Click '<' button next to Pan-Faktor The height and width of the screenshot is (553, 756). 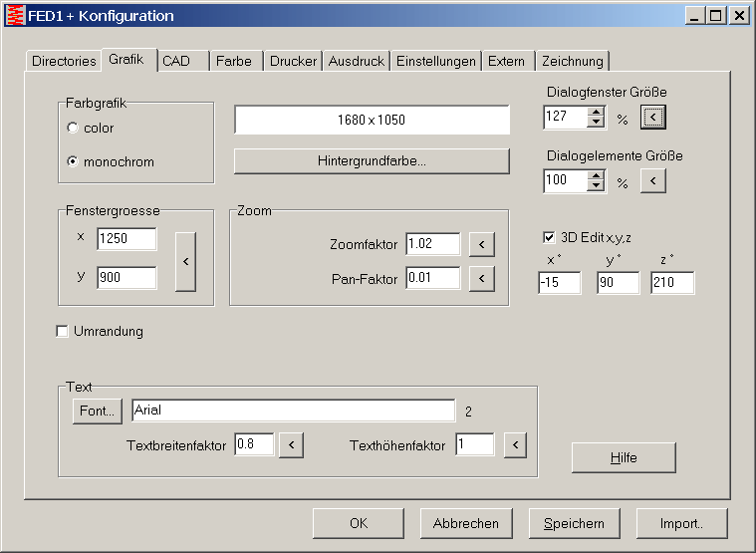pyautogui.click(x=481, y=278)
